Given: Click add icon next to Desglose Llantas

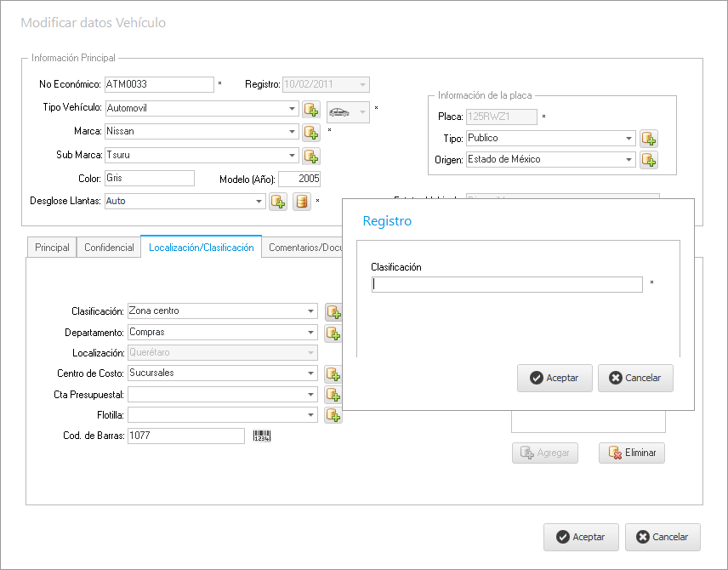Looking at the screenshot, I should (278, 202).
